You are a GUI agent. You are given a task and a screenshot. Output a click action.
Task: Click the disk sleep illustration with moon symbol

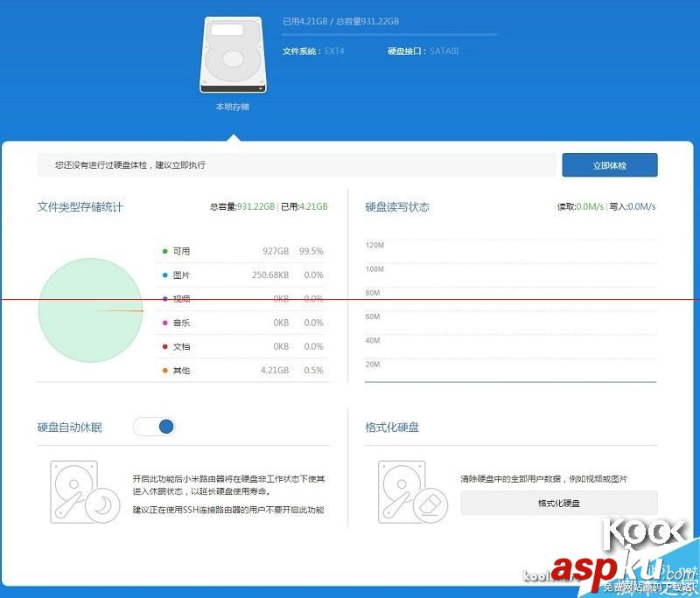[x=81, y=492]
